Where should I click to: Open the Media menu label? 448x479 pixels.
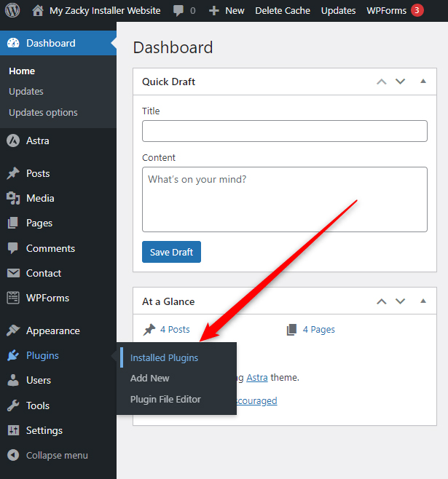coord(40,198)
